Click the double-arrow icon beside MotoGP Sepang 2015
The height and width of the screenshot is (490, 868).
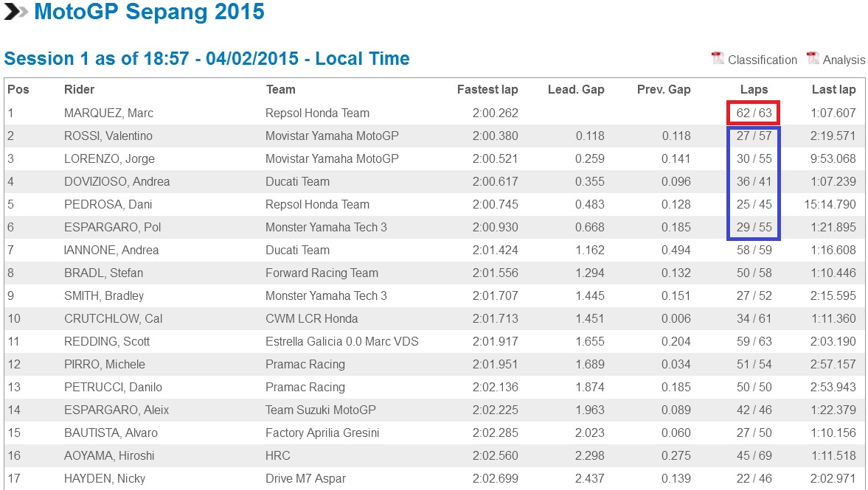15,13
